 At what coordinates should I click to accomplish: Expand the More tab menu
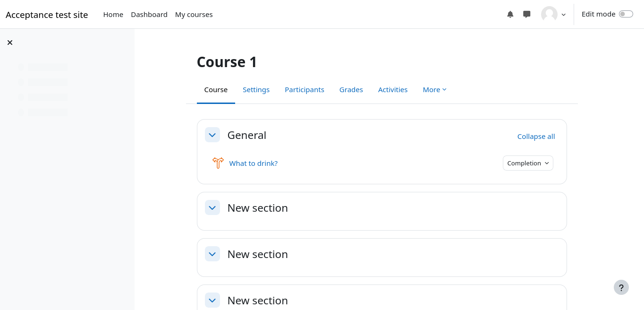pyautogui.click(x=434, y=90)
